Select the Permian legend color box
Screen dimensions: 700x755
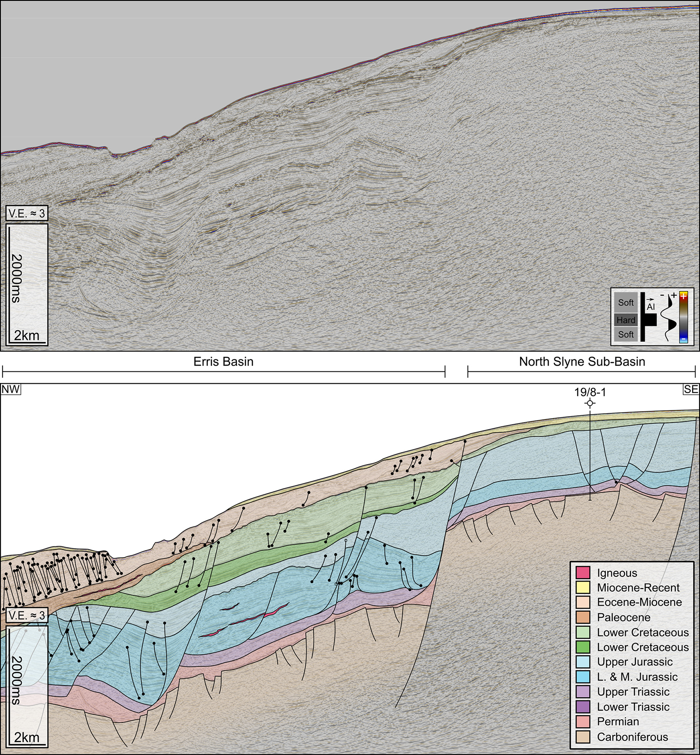coord(583,722)
